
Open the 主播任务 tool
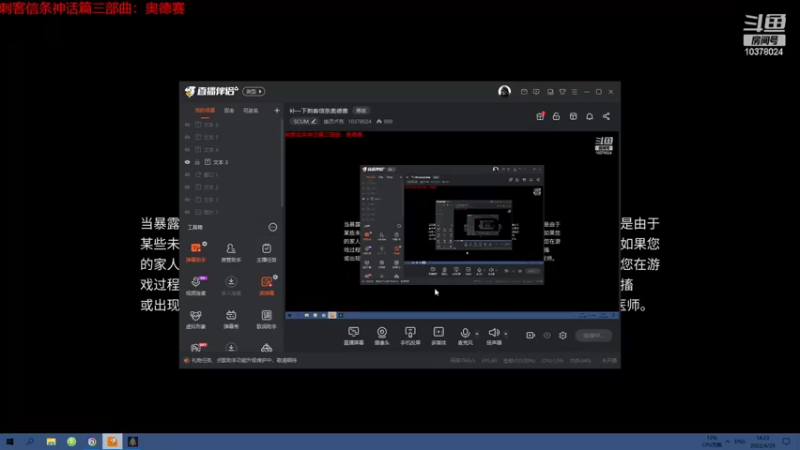(266, 253)
